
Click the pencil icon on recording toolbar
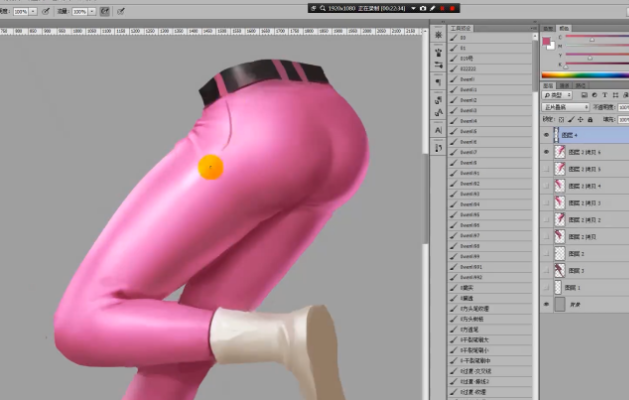coord(432,8)
